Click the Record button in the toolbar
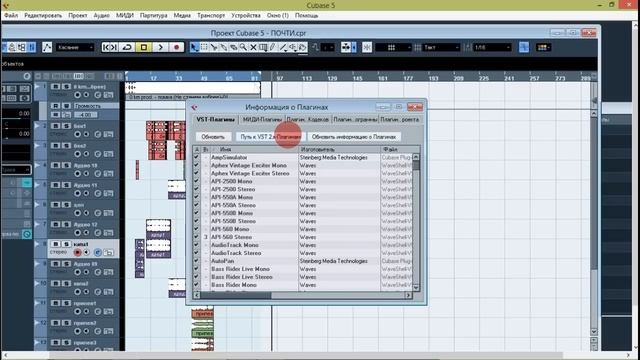The image size is (640, 360). point(177,47)
